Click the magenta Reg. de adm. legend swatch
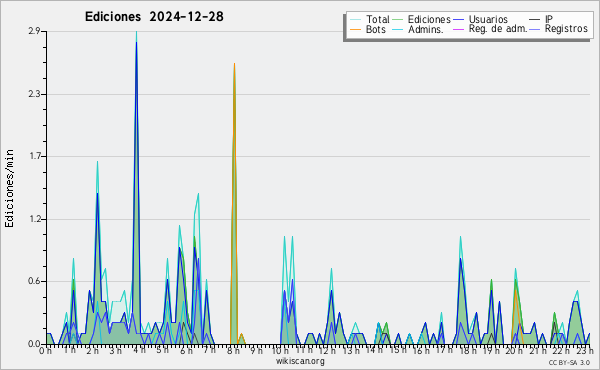 458,29
